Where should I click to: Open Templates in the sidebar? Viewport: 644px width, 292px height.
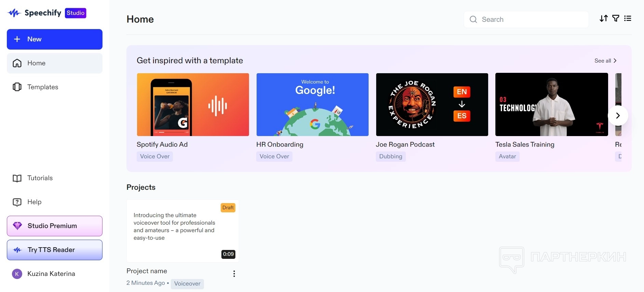55,87
